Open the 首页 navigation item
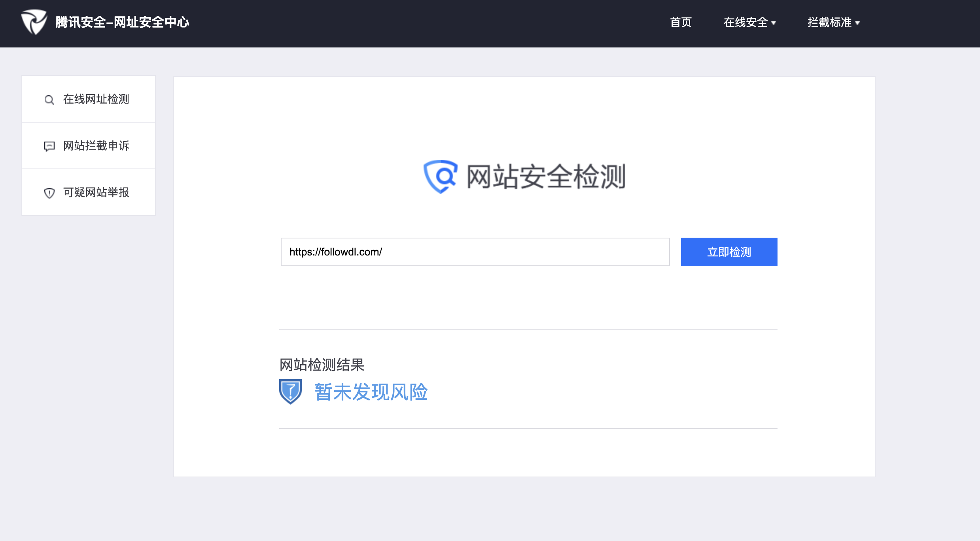The width and height of the screenshot is (980, 541). (681, 23)
